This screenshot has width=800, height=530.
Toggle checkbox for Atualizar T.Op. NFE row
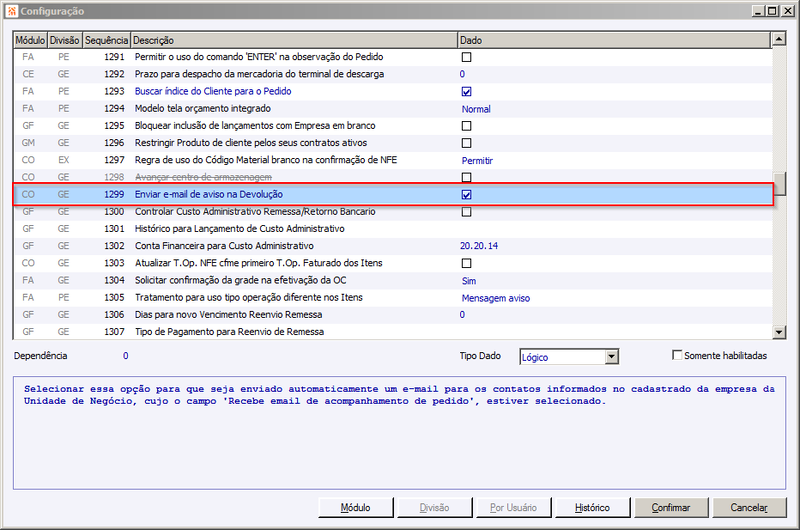466,263
